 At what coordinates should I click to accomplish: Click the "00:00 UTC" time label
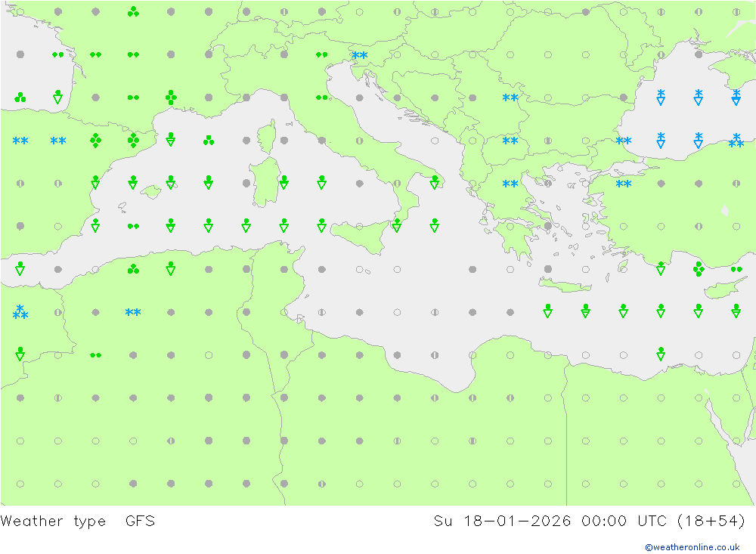624,522
